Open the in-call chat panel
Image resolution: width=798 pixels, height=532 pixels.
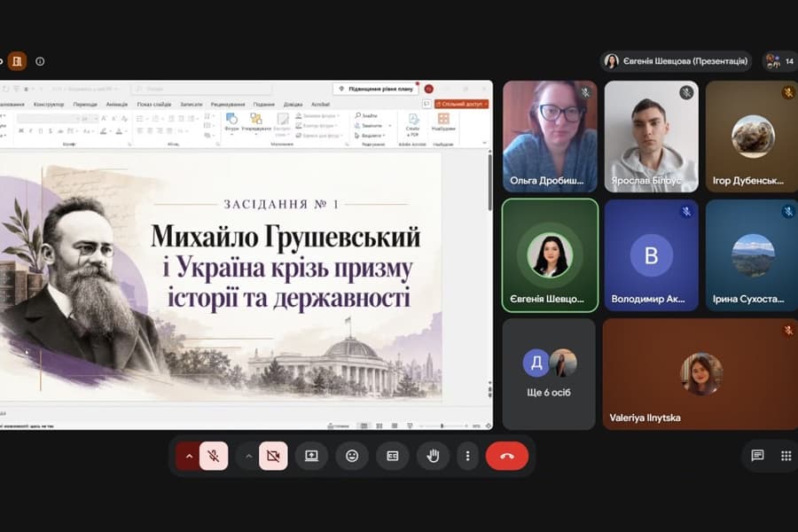757,455
